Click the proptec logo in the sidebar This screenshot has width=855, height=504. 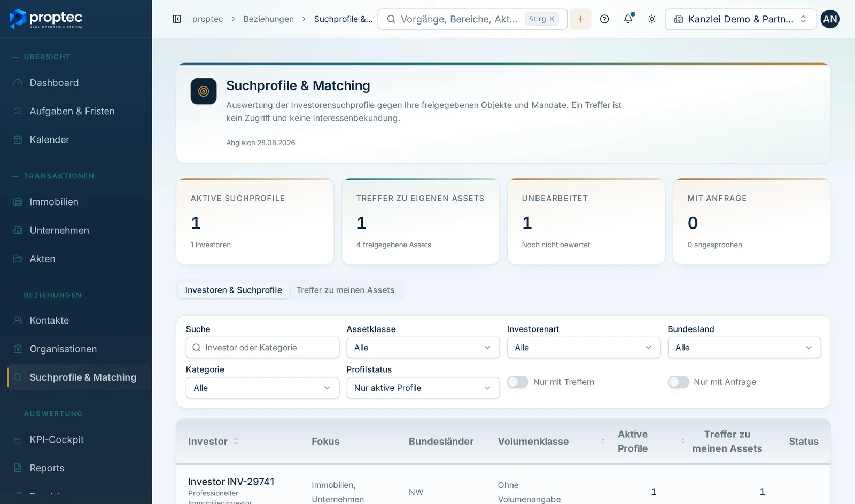[x=46, y=19]
